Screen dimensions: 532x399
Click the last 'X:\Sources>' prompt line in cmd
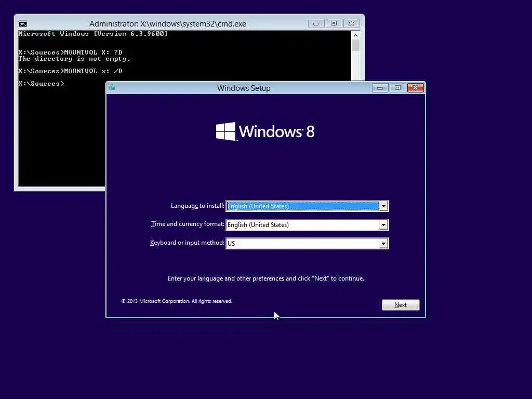click(x=41, y=84)
